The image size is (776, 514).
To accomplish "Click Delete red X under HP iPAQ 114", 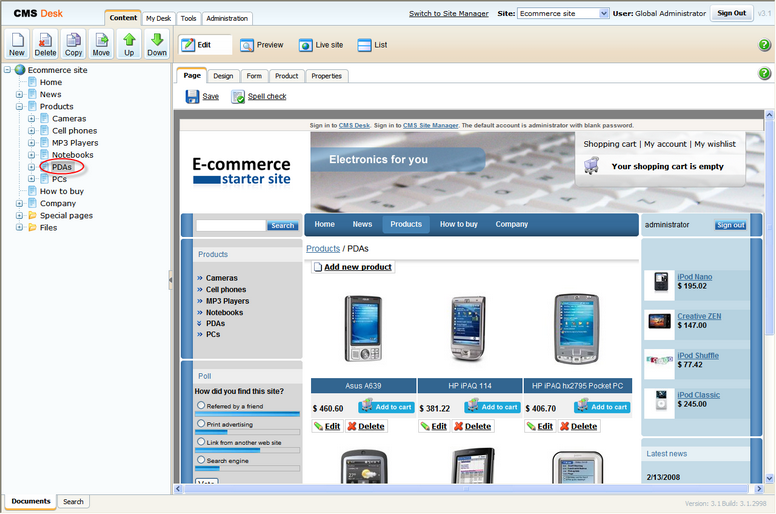I will click(x=458, y=426).
